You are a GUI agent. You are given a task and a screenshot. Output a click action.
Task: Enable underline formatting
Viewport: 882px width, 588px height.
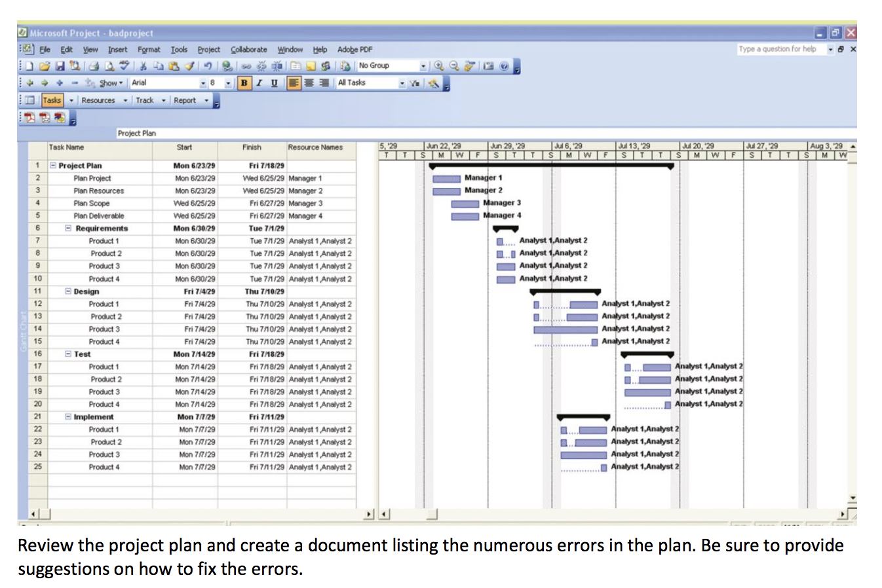[275, 83]
